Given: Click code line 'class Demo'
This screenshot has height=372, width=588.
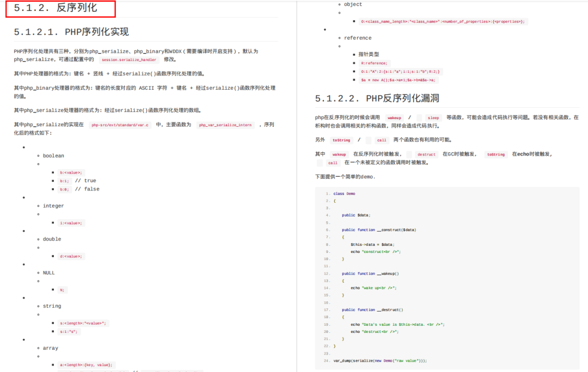Looking at the screenshot, I should 344,194.
